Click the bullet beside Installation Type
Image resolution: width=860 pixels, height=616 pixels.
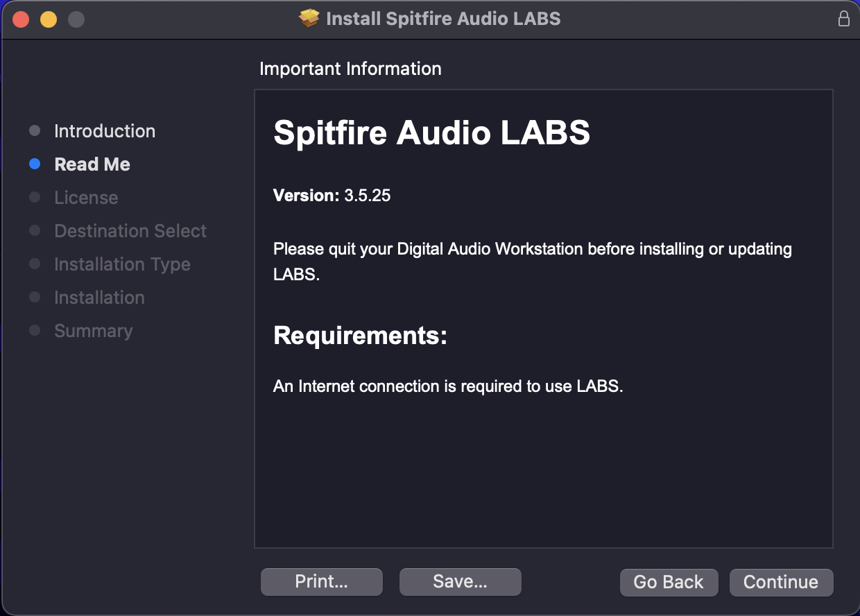35,264
